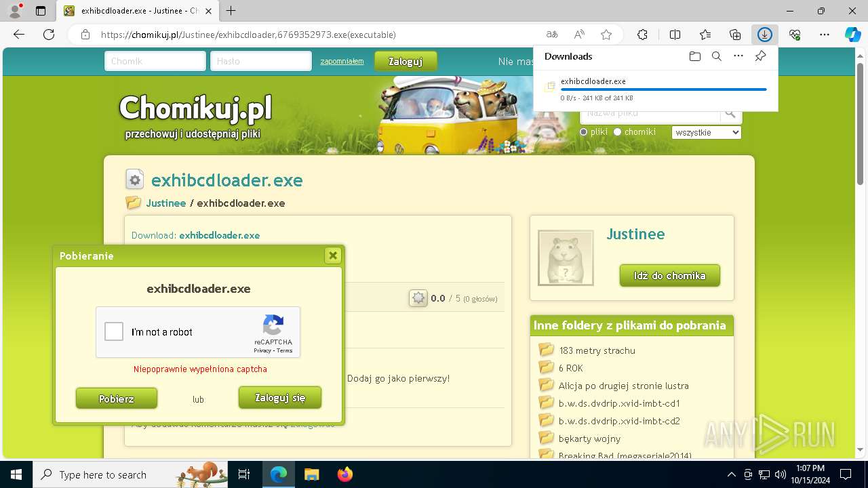Expand the wszystkie dropdown
Viewport: 868px width, 488px height.
[707, 132]
